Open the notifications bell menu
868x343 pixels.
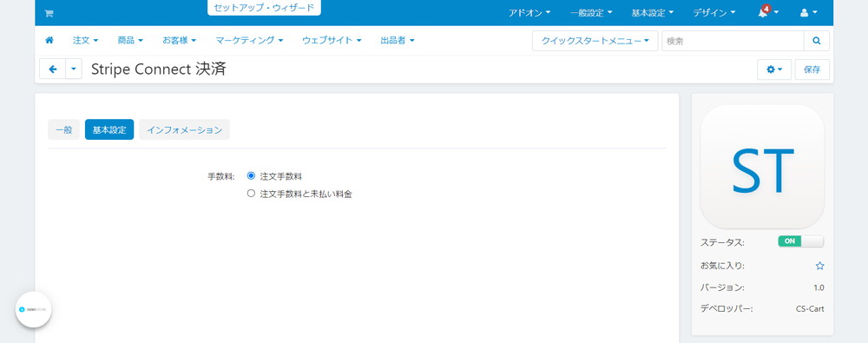coord(768,12)
